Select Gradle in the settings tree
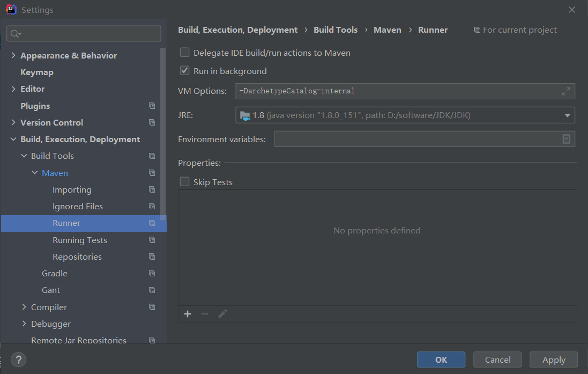The width and height of the screenshot is (588, 374). click(x=55, y=274)
